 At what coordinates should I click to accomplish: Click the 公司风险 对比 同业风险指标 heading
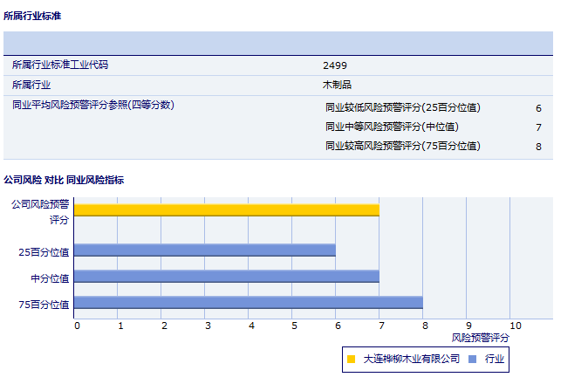coord(64,180)
